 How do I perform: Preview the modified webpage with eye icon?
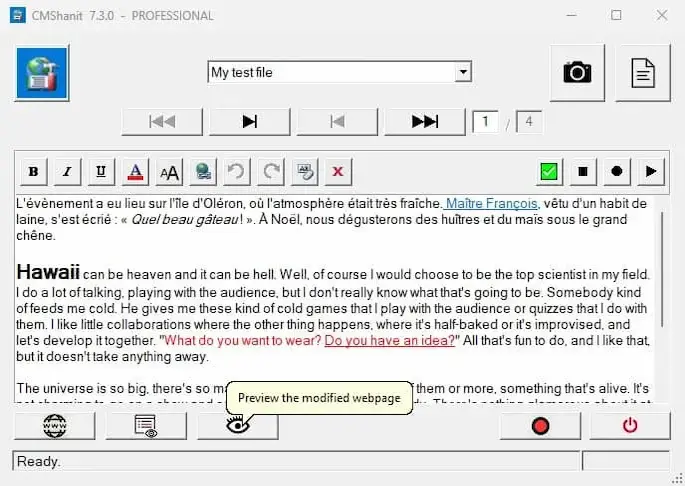tap(238, 425)
